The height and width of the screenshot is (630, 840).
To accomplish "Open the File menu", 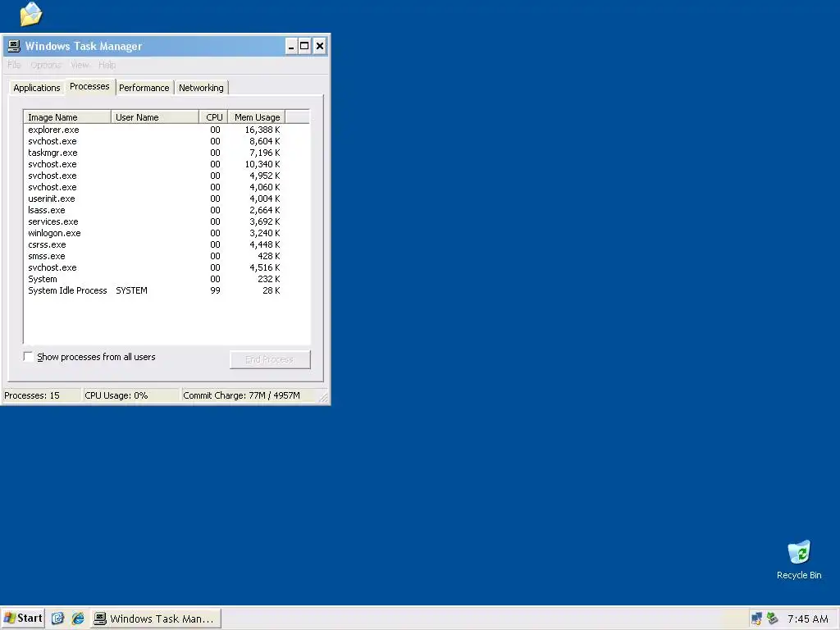I will pos(14,65).
